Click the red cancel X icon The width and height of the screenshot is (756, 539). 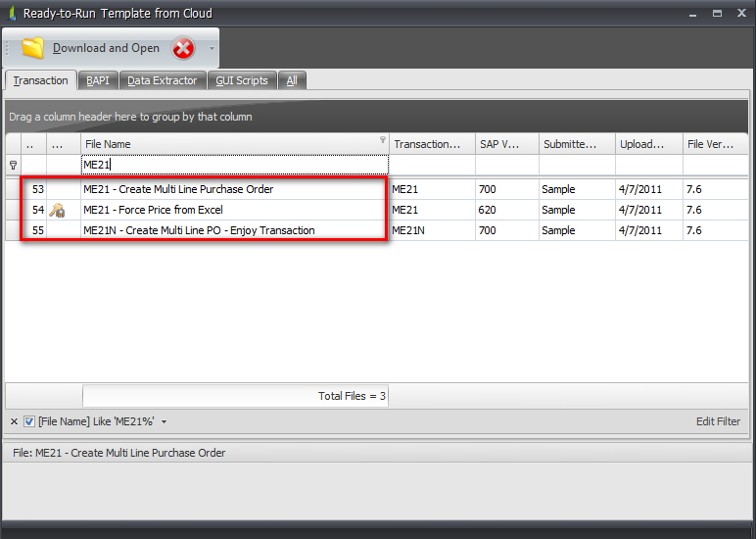[x=183, y=48]
